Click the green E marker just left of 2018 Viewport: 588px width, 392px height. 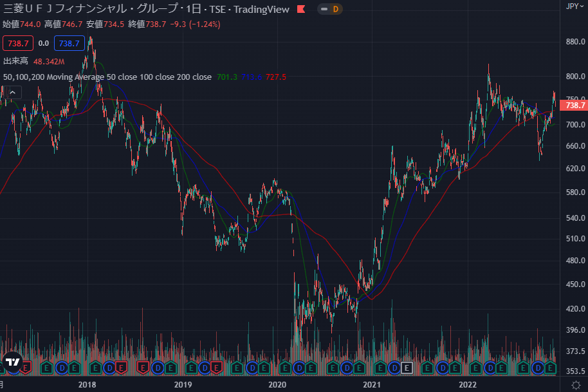(74, 368)
